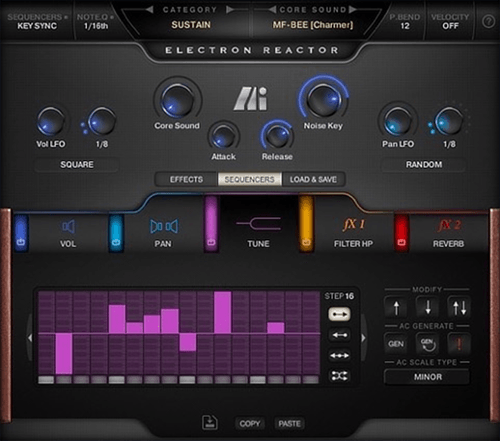Toggle the first step gate below the grid
500x441 pixels.
[x=46, y=379]
